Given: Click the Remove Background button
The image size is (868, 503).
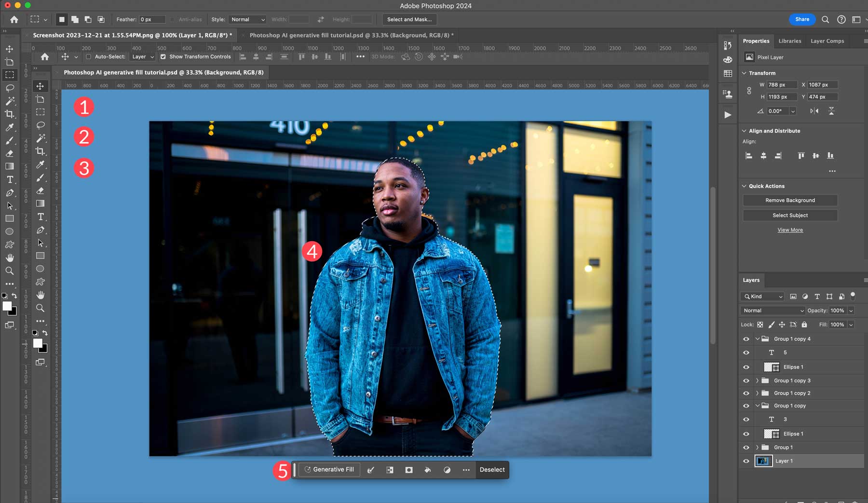Looking at the screenshot, I should tap(790, 200).
